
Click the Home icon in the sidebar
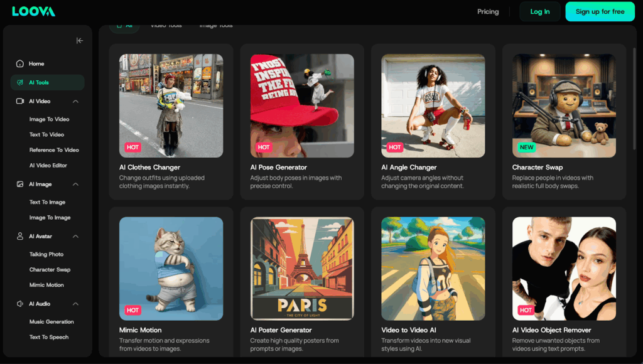tap(20, 64)
